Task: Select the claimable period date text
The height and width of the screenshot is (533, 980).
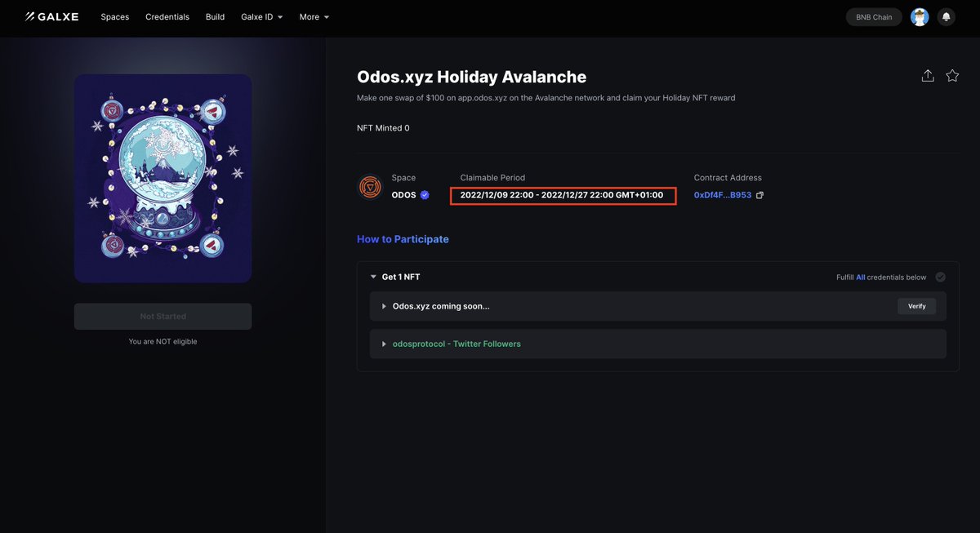Action: [x=562, y=195]
